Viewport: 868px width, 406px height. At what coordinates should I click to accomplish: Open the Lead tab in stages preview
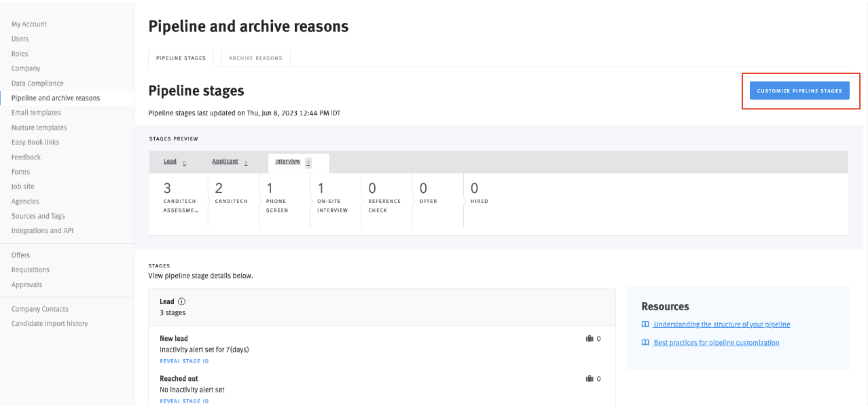tap(175, 162)
